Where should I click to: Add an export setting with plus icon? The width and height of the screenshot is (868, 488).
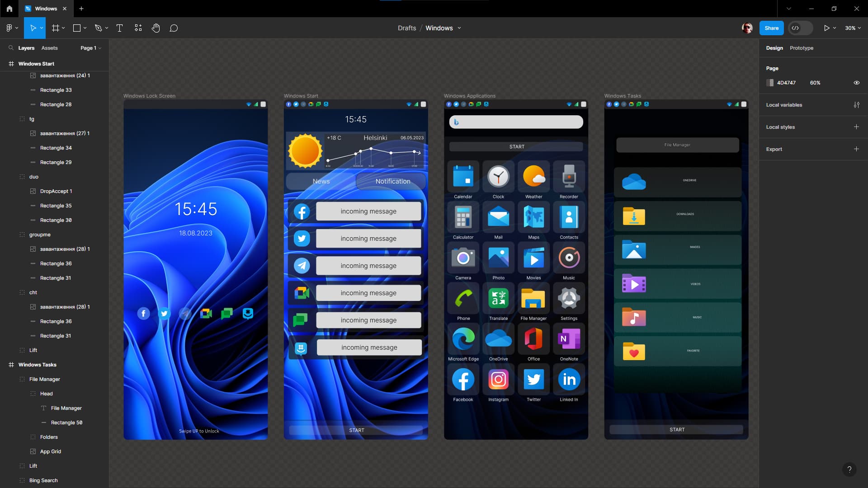point(856,149)
